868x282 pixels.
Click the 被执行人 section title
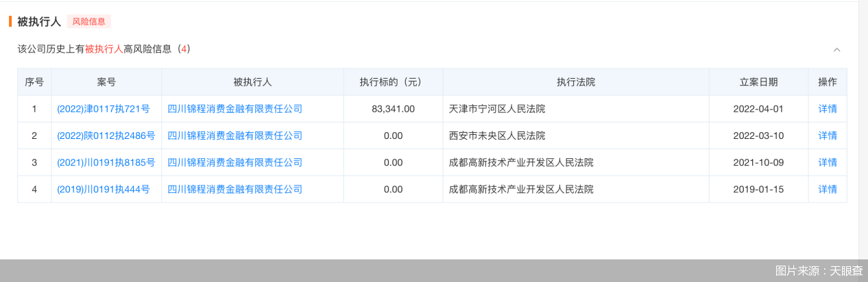(x=39, y=21)
